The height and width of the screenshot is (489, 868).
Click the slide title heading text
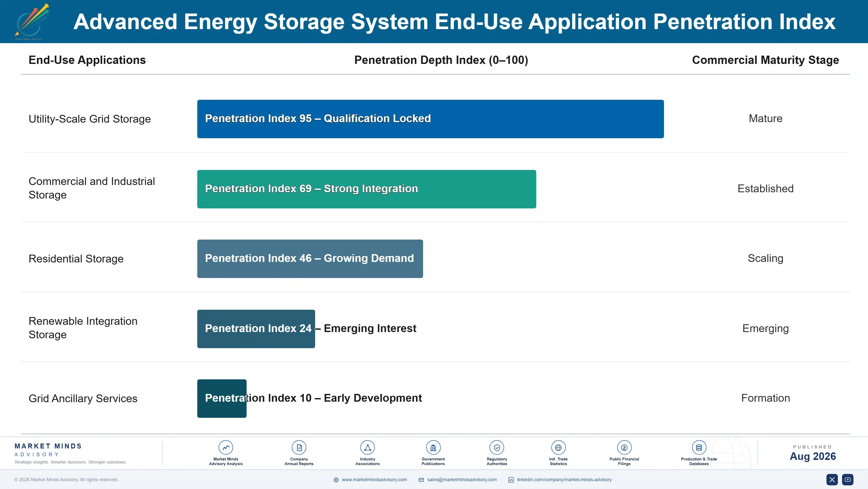coord(454,22)
